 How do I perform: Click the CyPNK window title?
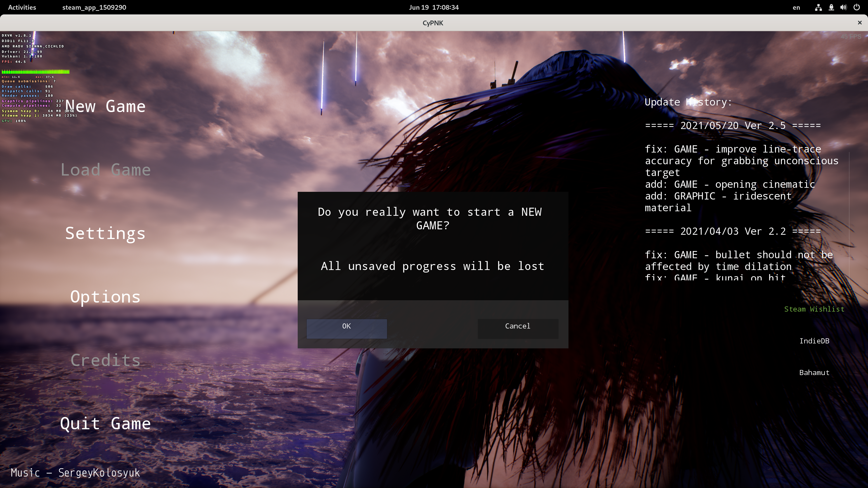click(x=433, y=23)
